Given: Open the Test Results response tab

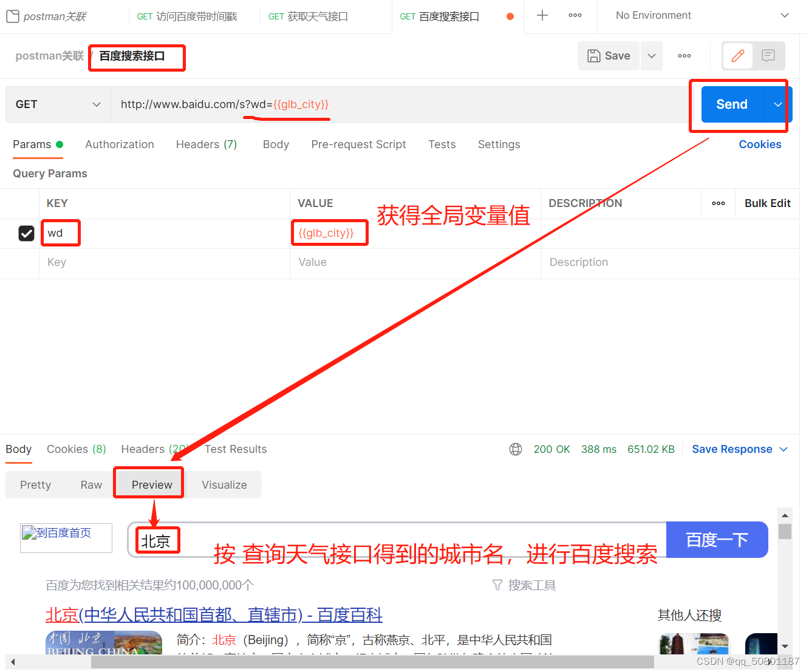Looking at the screenshot, I should tap(235, 449).
